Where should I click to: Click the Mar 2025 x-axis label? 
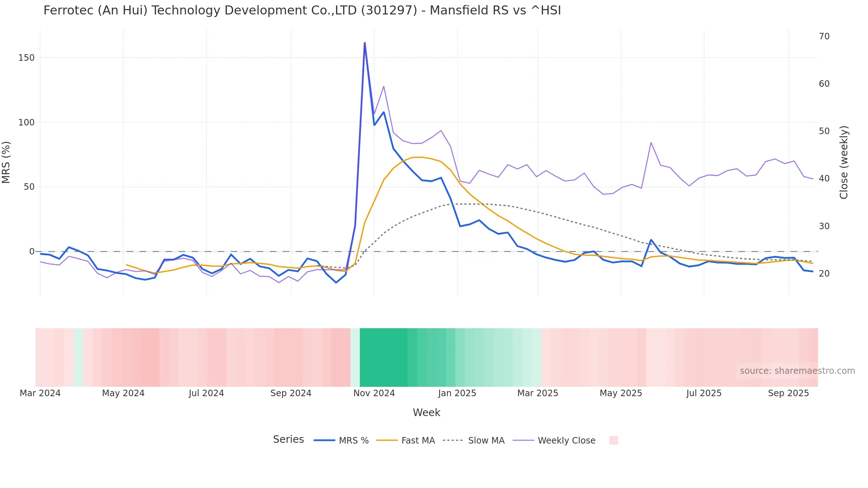[x=538, y=393]
